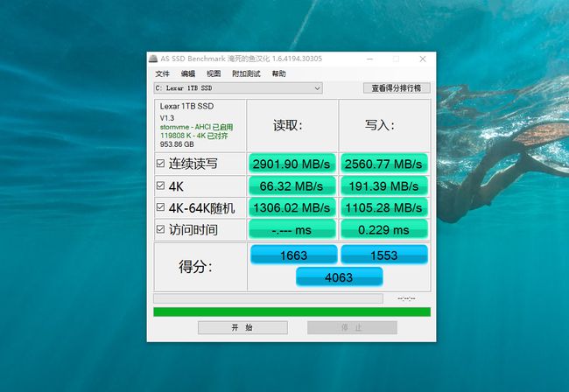Toggle the 4K test checkbox
The height and width of the screenshot is (392, 569).
[x=160, y=185]
